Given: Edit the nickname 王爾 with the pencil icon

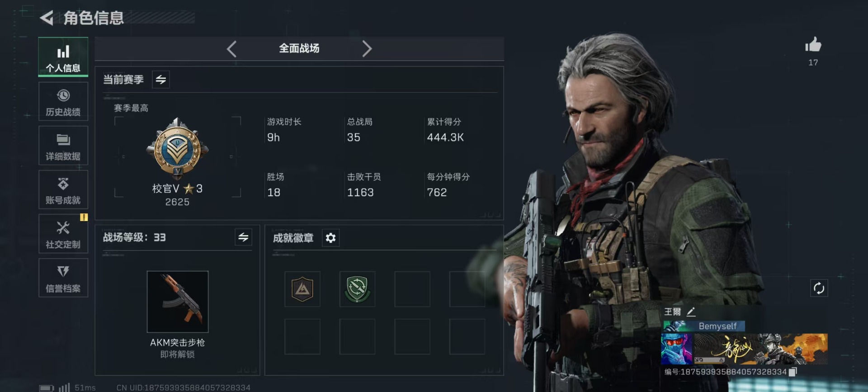Looking at the screenshot, I should 691,312.
